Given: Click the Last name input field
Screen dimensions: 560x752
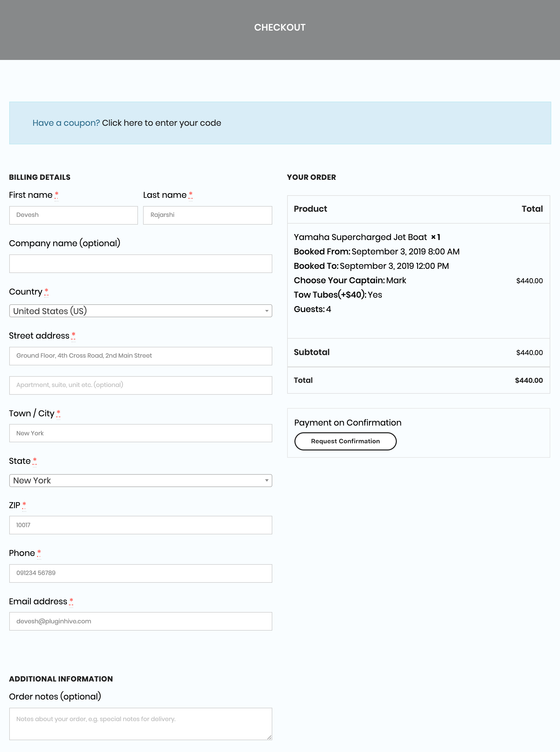Looking at the screenshot, I should tap(207, 215).
